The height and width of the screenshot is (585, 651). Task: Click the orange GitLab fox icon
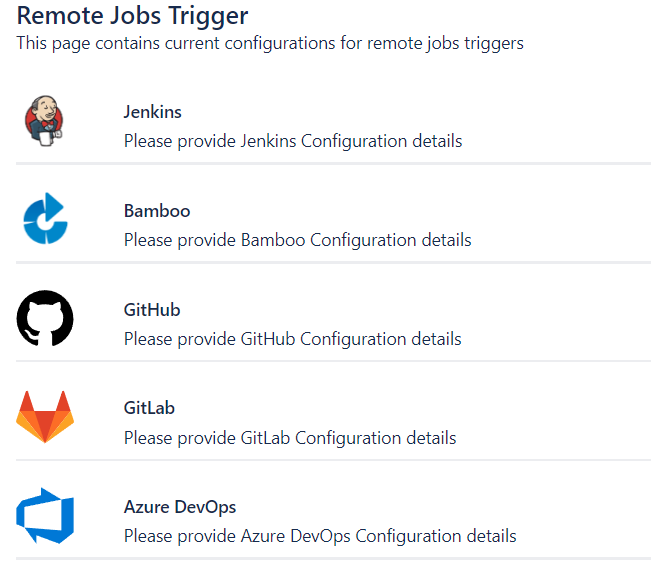[45, 416]
